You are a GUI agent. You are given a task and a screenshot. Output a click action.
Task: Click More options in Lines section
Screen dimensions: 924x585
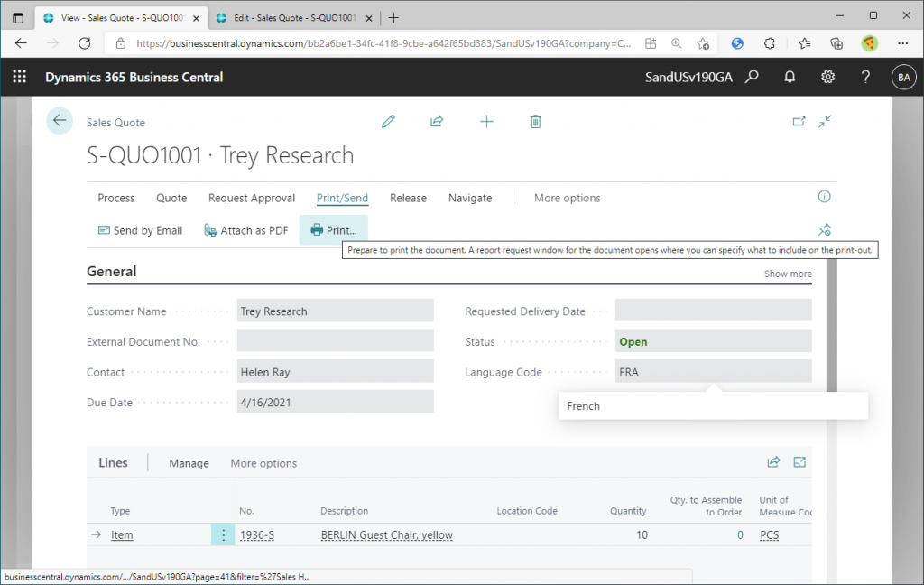click(264, 463)
